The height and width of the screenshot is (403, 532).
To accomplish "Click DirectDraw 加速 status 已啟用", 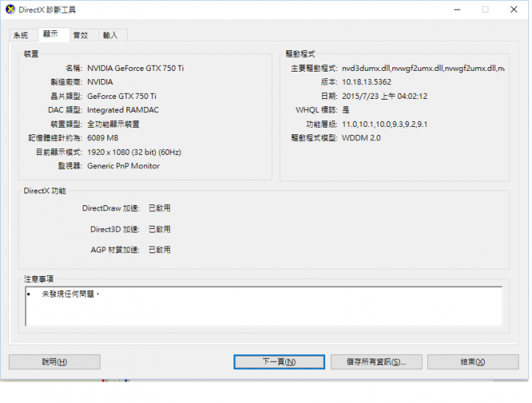I will click(160, 208).
